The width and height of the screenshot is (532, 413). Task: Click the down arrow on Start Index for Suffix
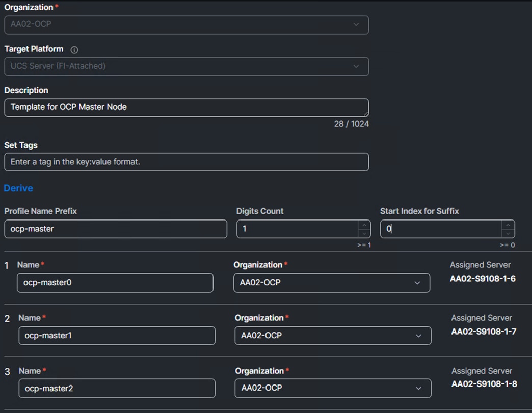(508, 232)
